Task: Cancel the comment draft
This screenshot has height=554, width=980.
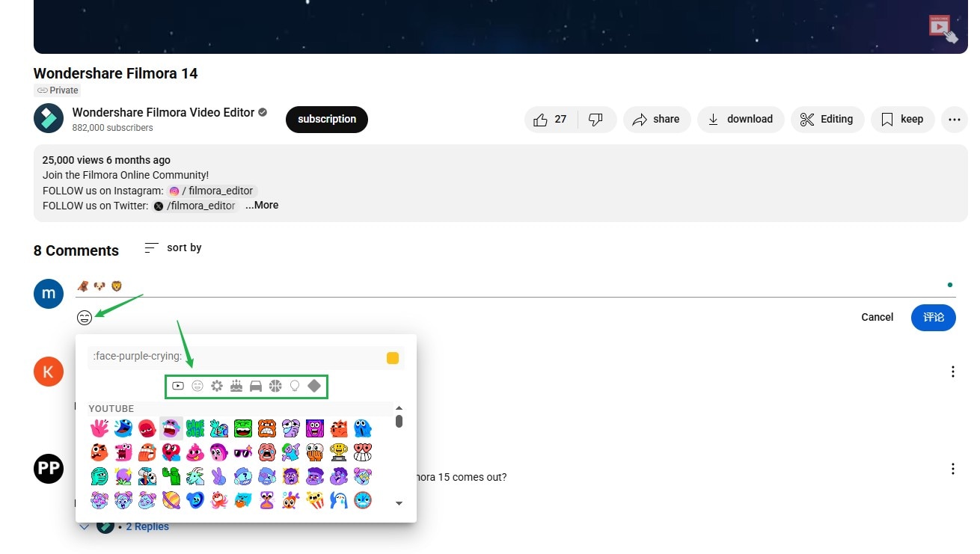Action: [x=878, y=317]
